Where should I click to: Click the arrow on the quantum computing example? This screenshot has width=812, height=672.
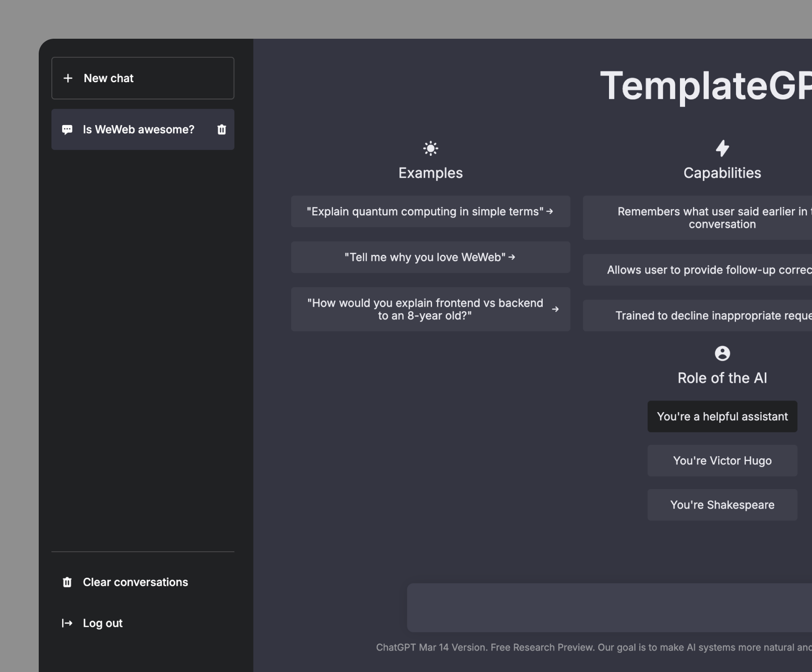click(x=550, y=211)
